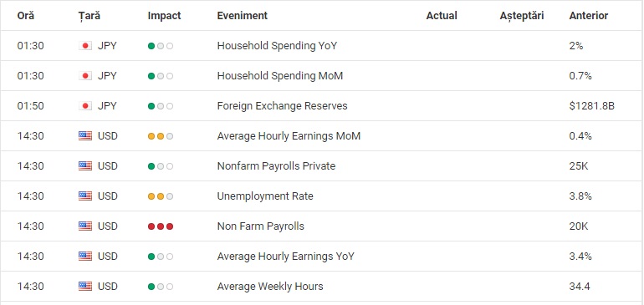The height and width of the screenshot is (305, 644).
Task: Click red high-impact dots for Non Farm Payrolls
Action: 161,226
